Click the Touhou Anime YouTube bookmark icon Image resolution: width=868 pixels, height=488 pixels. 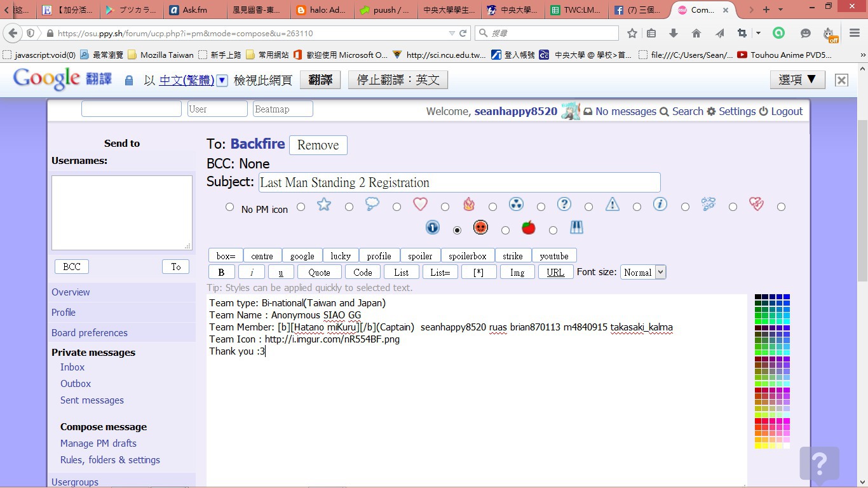[742, 55]
